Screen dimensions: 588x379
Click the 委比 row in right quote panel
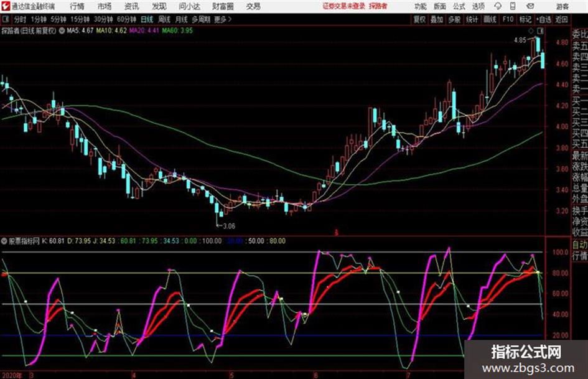580,34
